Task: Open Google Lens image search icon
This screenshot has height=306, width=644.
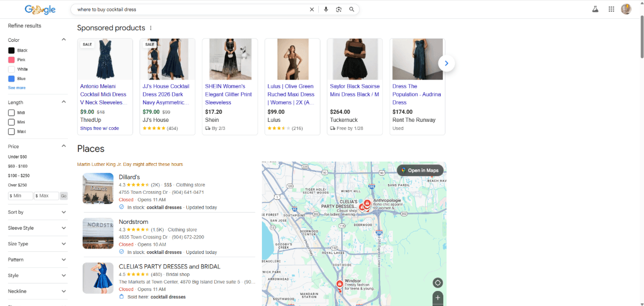Action: click(339, 9)
